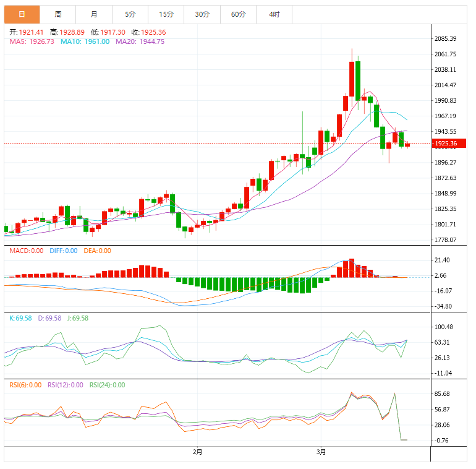This screenshot has width=476, height=469.
Task: Show the 60分 interval chart
Action: [x=238, y=14]
